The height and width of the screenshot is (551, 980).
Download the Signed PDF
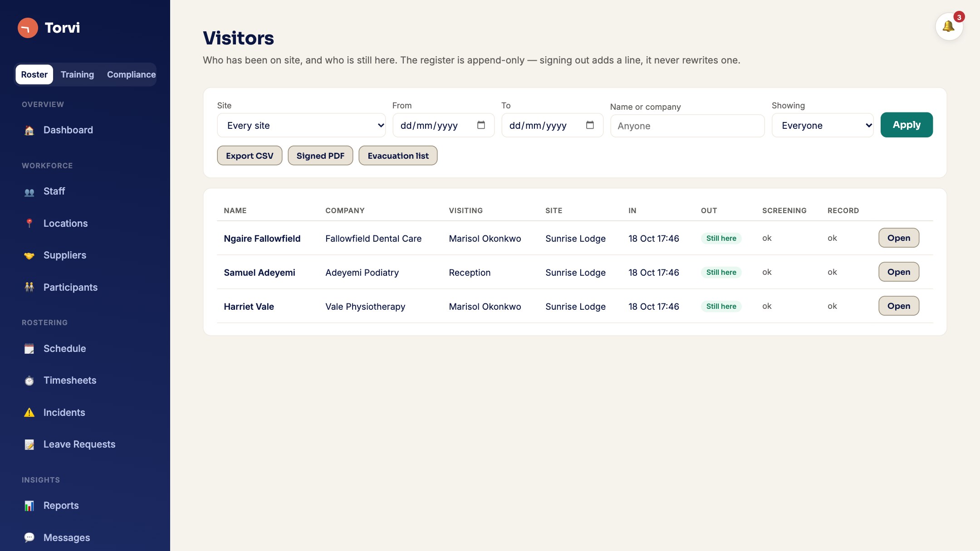[320, 156]
